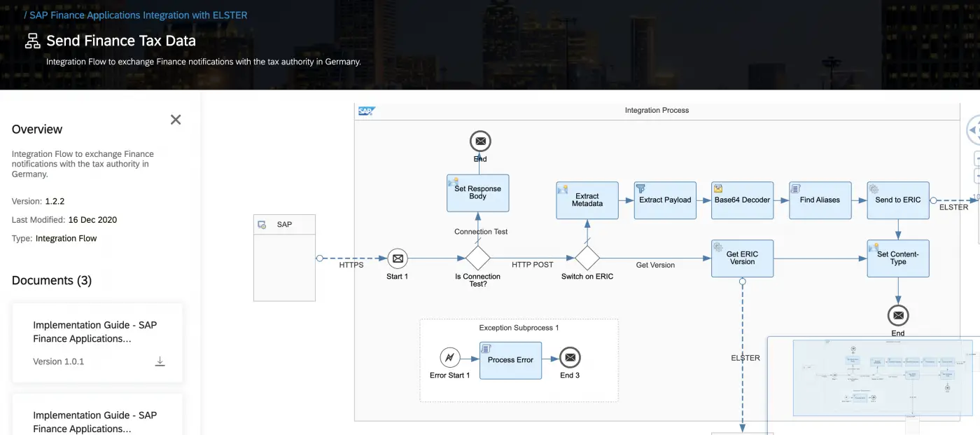Select the Base64 Decoder step
Screen dimensions: 980x435
tap(743, 200)
